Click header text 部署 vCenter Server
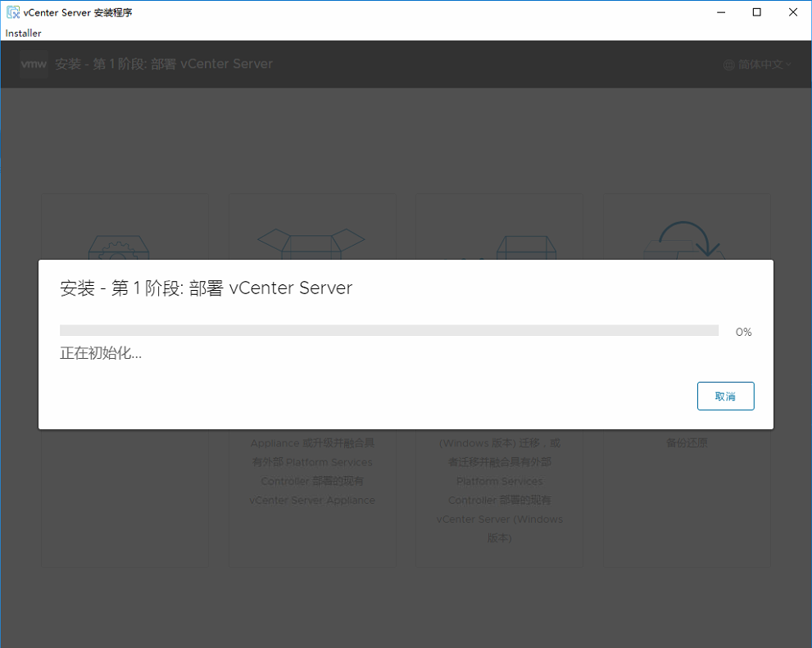Screen dimensions: 812x648 [x=212, y=64]
